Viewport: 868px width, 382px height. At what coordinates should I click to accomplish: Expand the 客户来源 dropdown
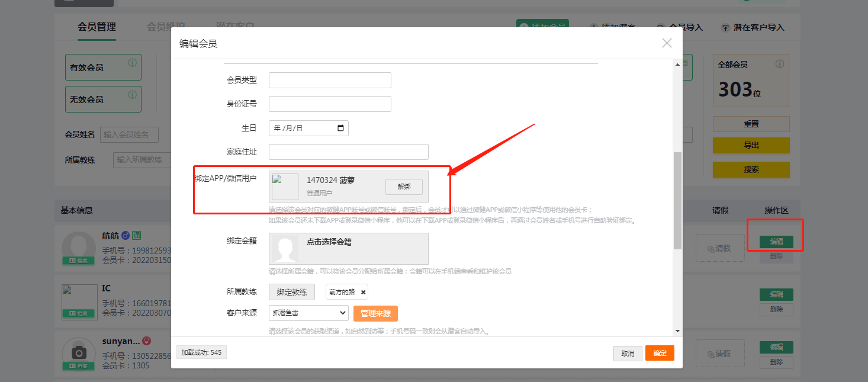[308, 313]
